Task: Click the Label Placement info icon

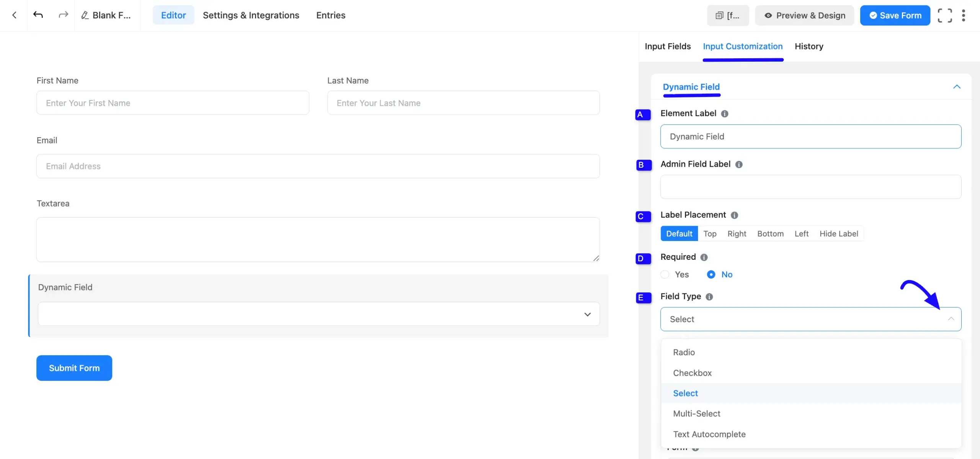Action: [734, 215]
